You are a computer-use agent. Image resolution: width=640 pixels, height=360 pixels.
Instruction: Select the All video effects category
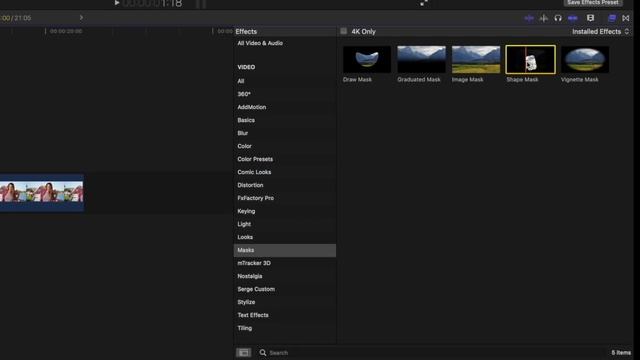tap(241, 81)
